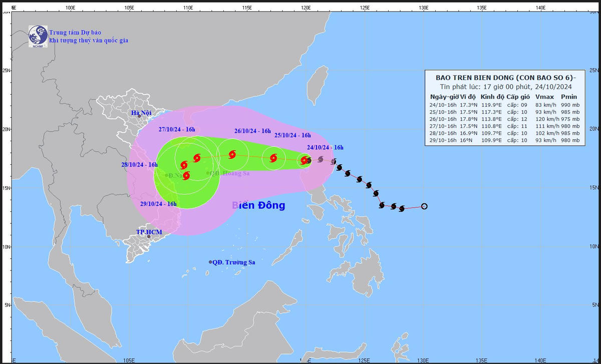This screenshot has height=364, width=601.
Task: Click the "28/10/24 - 16h" date label
Action: 139,165
